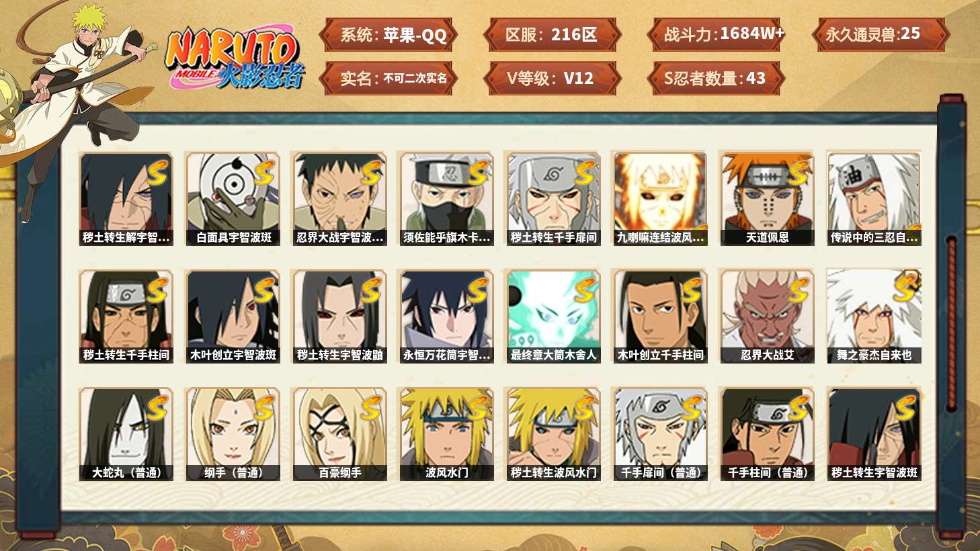980x551 pixels.
Task: Select the 天道佩恩 ninja portrait
Action: click(766, 199)
